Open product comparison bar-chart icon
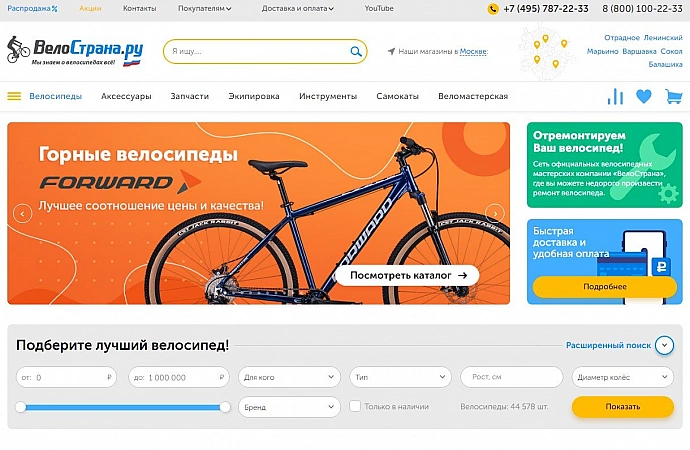 pyautogui.click(x=615, y=96)
